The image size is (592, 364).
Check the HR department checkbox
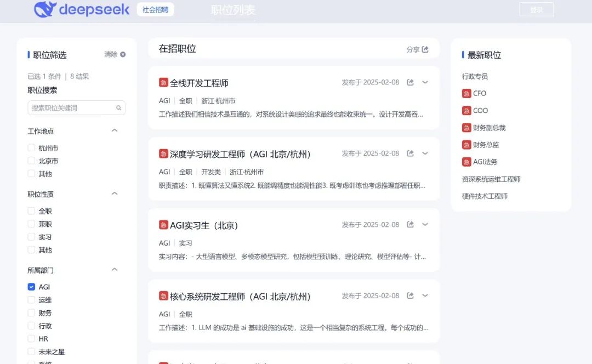[x=31, y=338]
